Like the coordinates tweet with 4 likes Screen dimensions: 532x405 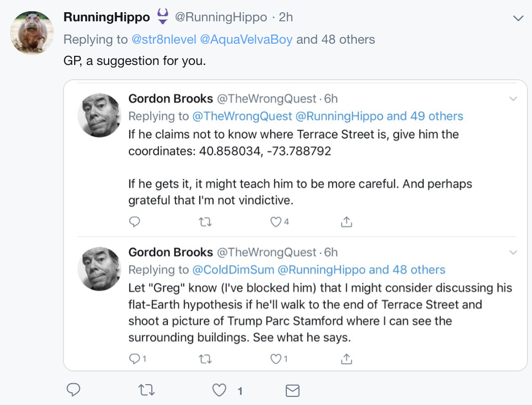point(276,222)
